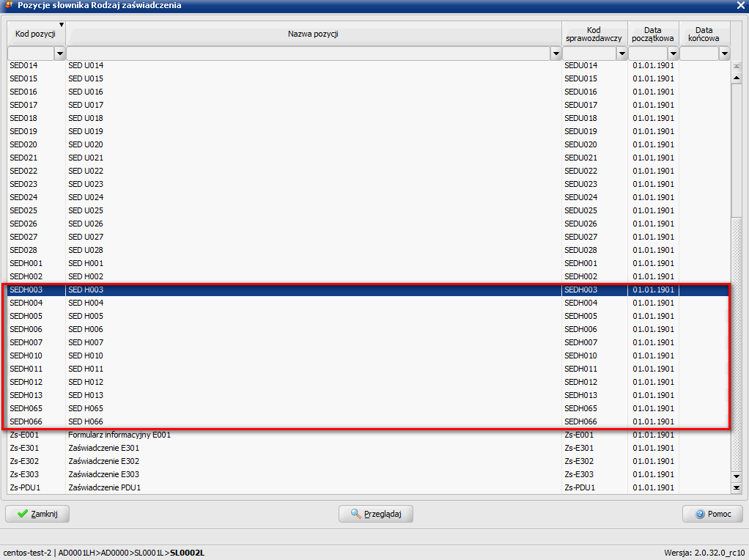Image resolution: width=749 pixels, height=560 pixels.
Task: Select row SEDH013
Action: point(368,395)
